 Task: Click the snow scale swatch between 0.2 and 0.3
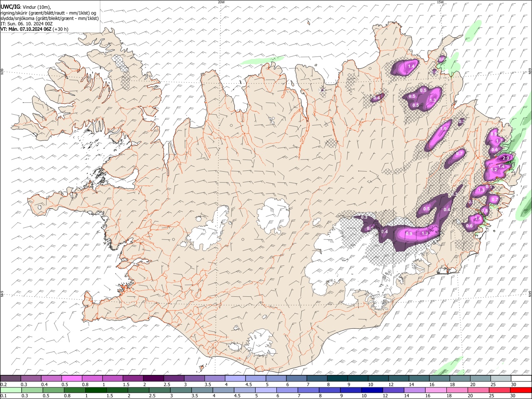click(11, 379)
